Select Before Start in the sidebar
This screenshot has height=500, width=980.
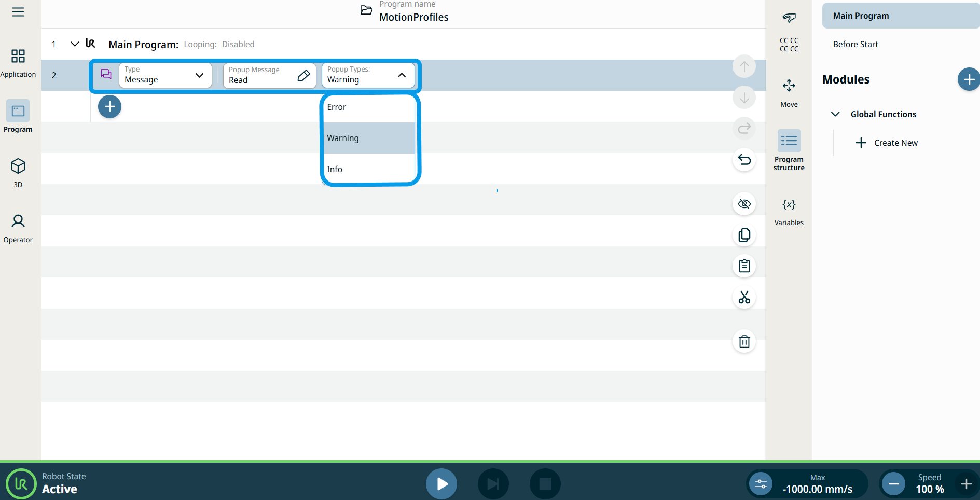[x=855, y=45]
